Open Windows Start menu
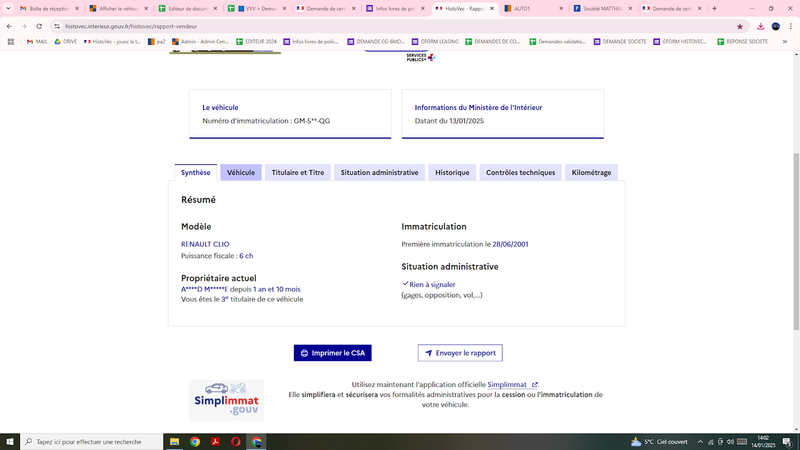Image resolution: width=800 pixels, height=450 pixels. pyautogui.click(x=10, y=442)
